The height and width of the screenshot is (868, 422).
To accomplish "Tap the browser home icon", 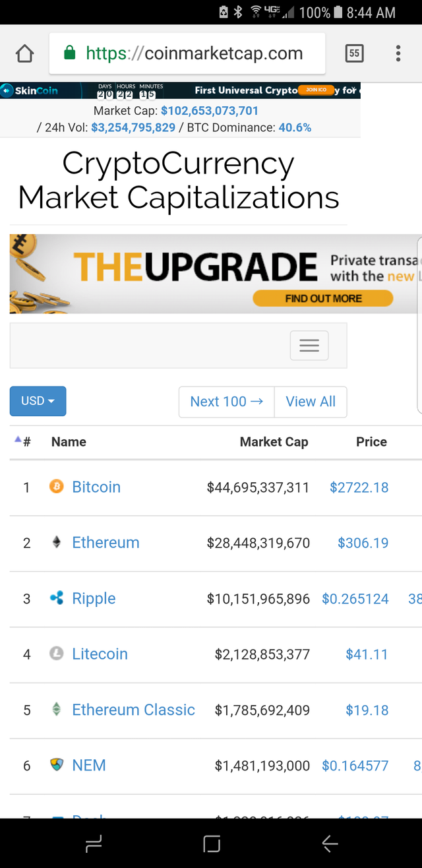I will point(24,53).
